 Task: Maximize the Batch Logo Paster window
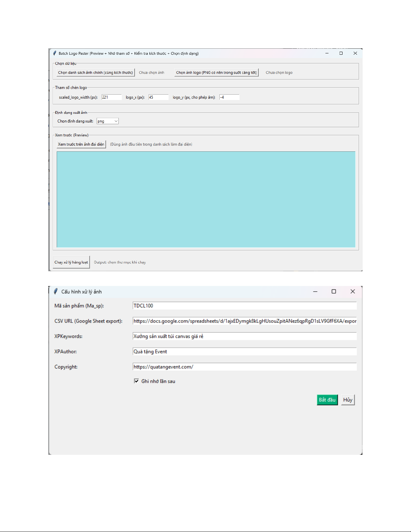click(x=341, y=53)
